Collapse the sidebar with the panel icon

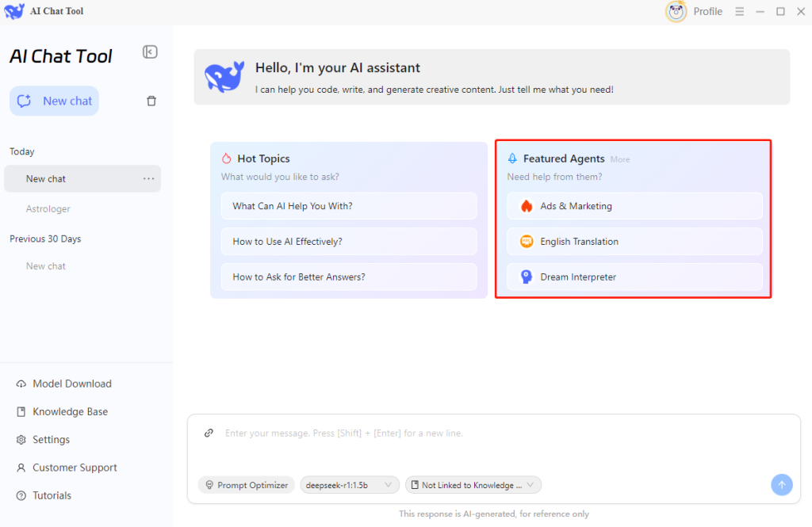pos(150,52)
